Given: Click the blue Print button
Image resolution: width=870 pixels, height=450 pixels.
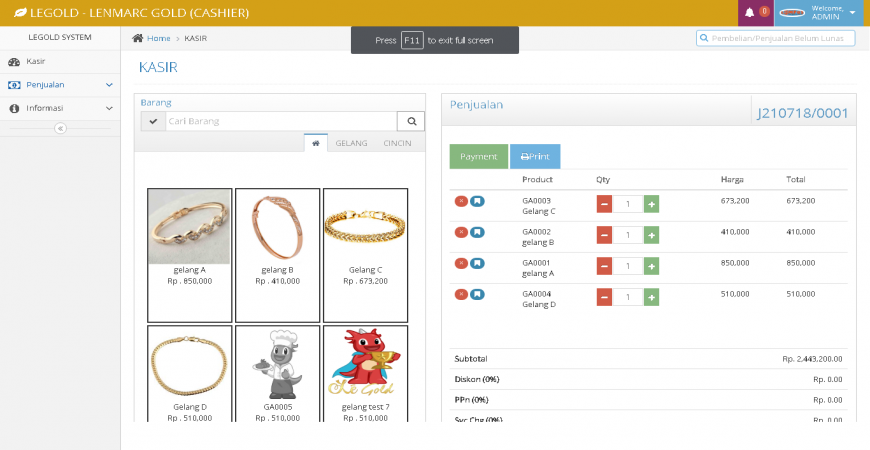Looking at the screenshot, I should pyautogui.click(x=535, y=157).
